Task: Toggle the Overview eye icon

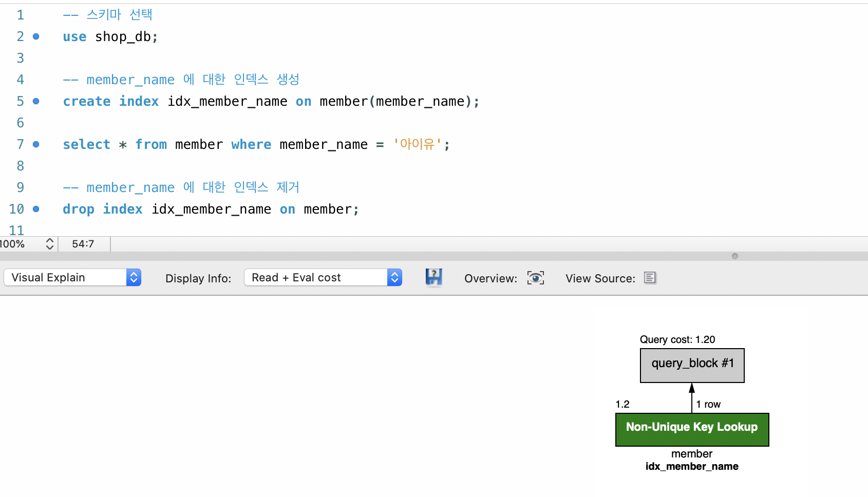Action: pos(536,278)
